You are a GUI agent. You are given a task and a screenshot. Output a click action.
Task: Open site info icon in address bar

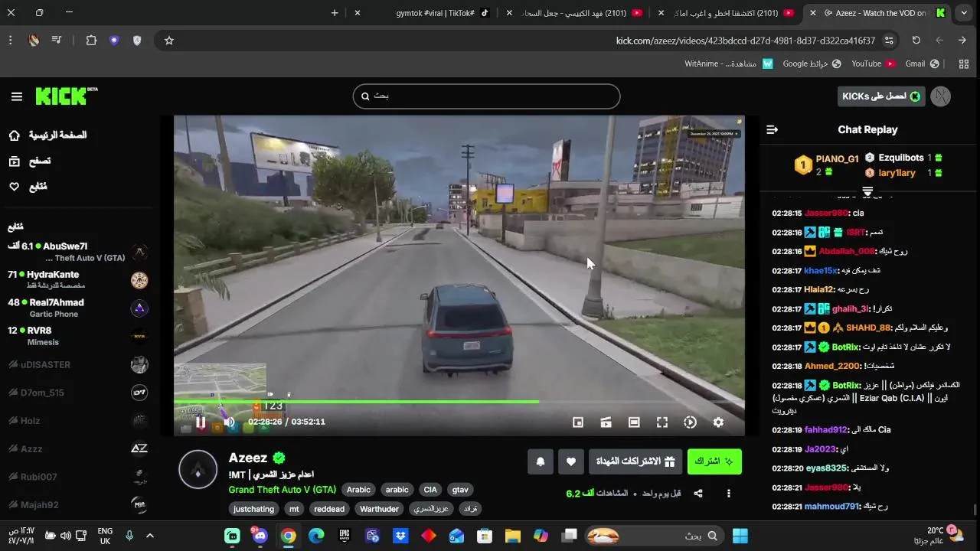tap(889, 41)
